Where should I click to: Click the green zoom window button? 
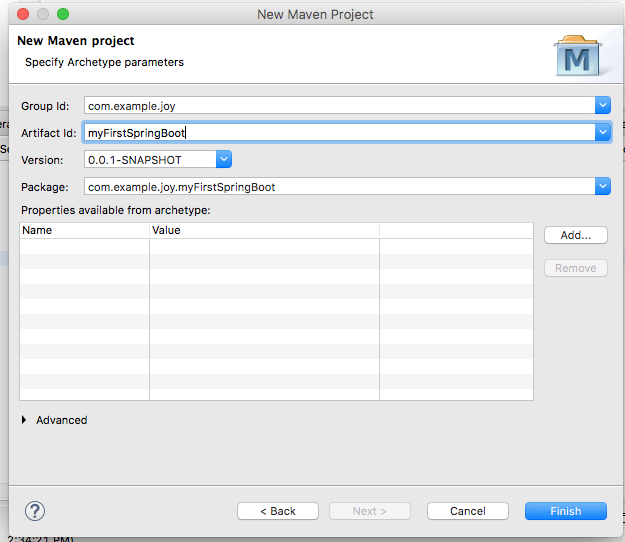coord(63,14)
